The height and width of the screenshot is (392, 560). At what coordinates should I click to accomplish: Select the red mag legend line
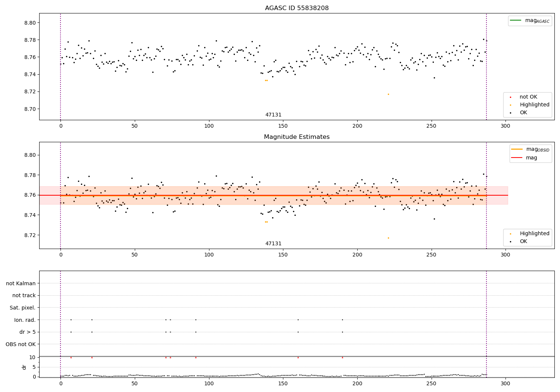(x=517, y=158)
